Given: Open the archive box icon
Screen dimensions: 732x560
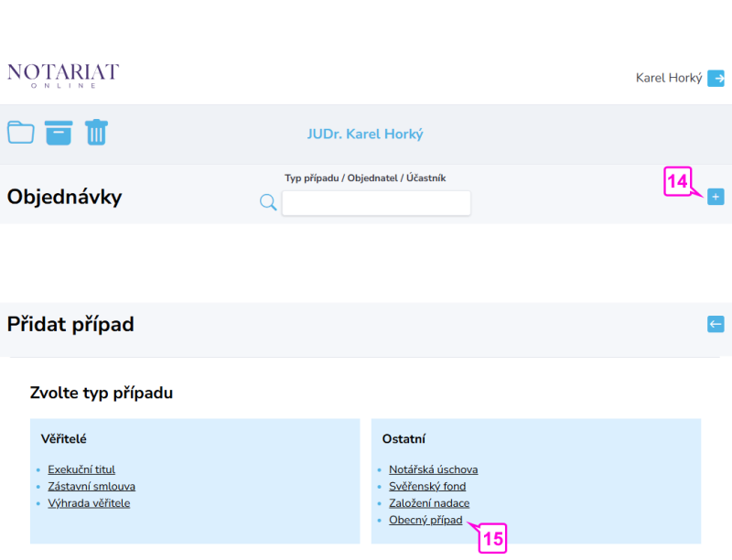Looking at the screenshot, I should coord(59,133).
